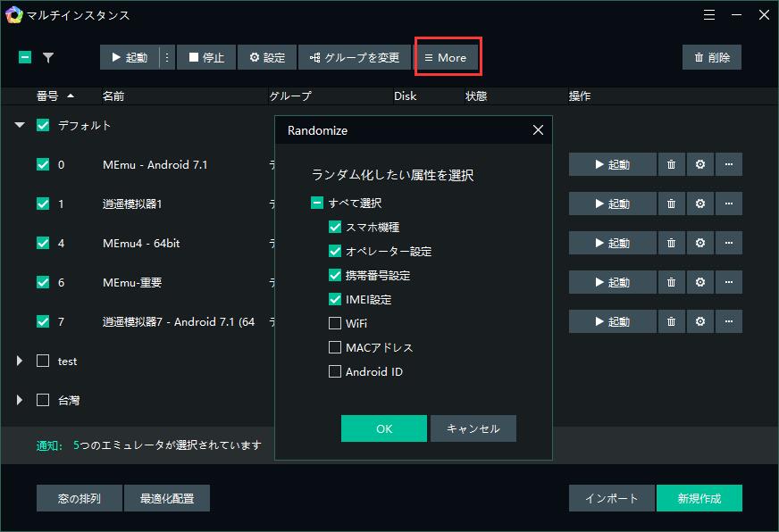
Task: Click the 削除 delete button with trash icon
Action: coord(711,56)
